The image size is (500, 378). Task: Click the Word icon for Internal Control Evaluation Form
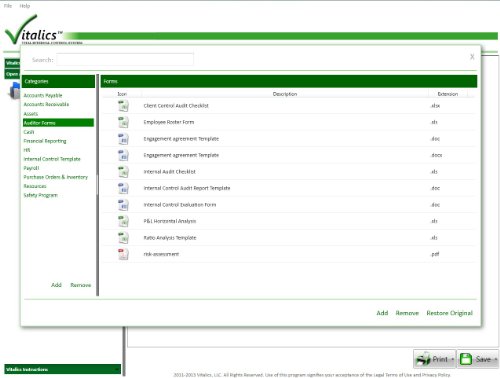pyautogui.click(x=123, y=205)
